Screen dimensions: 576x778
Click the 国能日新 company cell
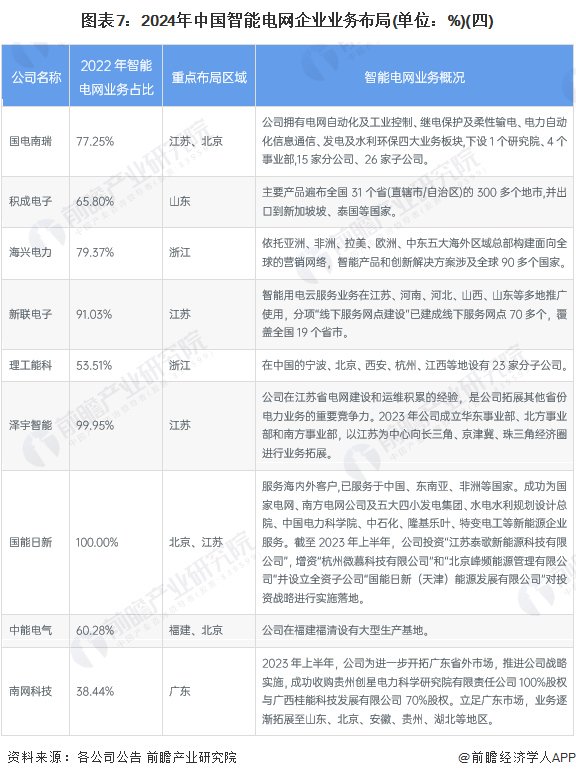(30, 542)
